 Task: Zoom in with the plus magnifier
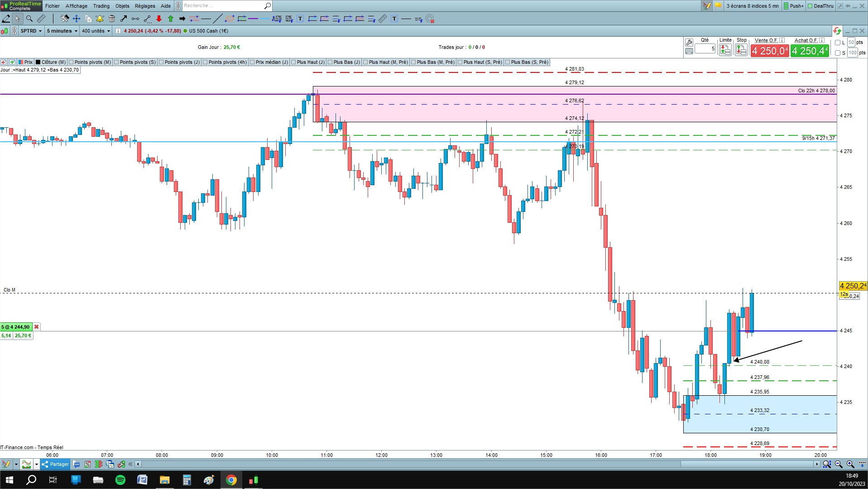[x=850, y=464]
